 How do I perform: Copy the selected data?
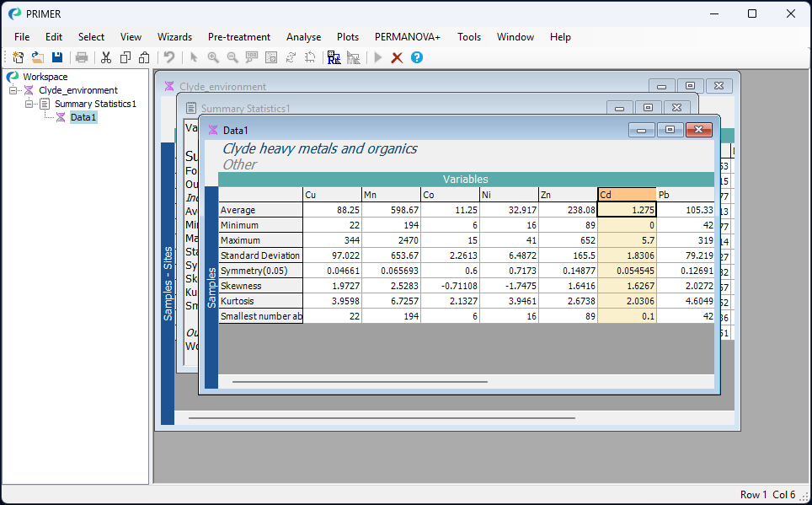point(125,57)
